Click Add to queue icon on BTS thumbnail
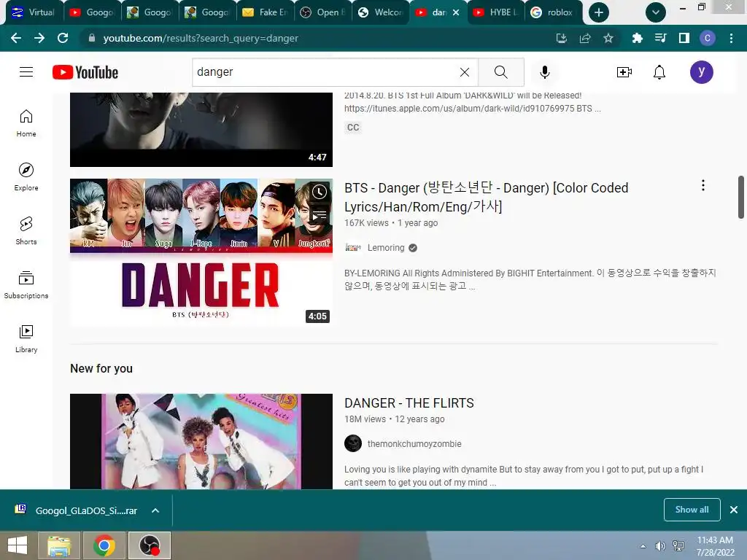This screenshot has height=560, width=747. pyautogui.click(x=319, y=216)
